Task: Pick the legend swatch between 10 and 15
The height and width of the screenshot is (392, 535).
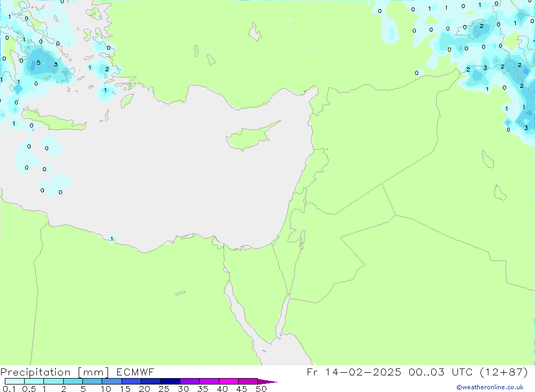Action: click(x=112, y=381)
